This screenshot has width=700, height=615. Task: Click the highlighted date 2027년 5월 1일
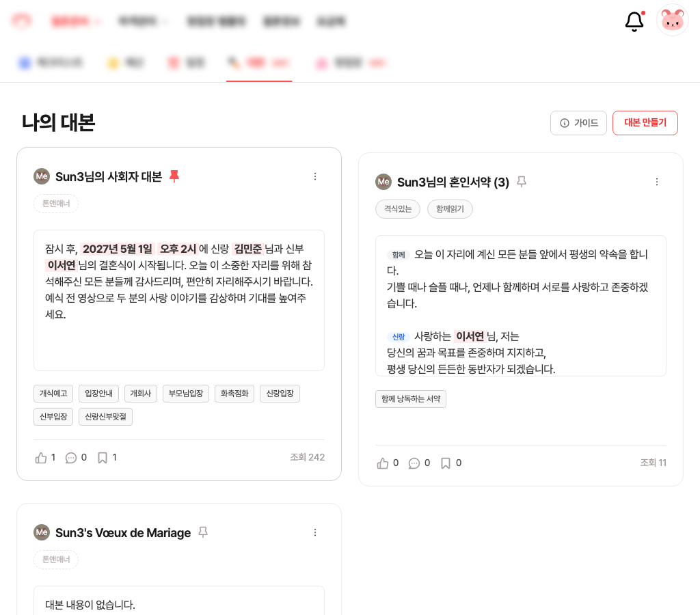(x=118, y=249)
